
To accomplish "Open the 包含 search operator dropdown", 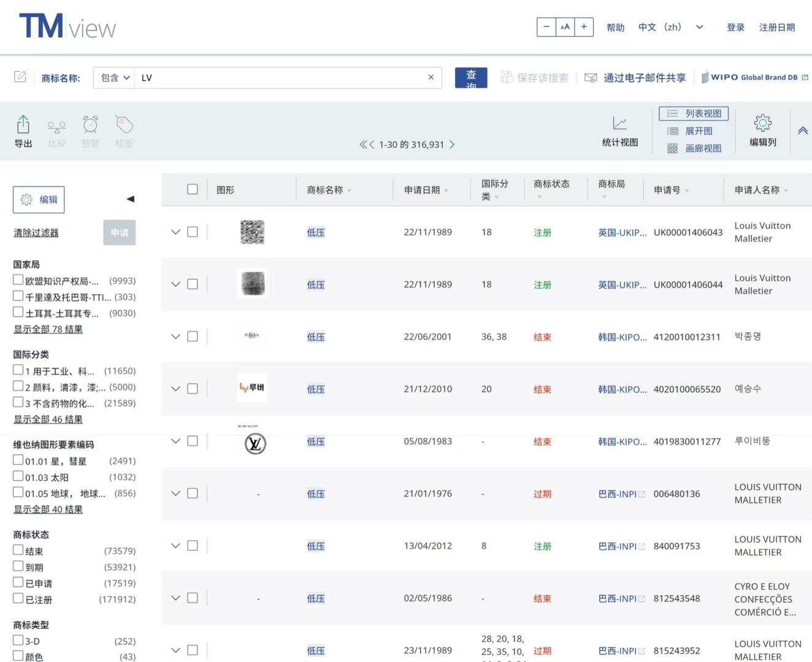I will pyautogui.click(x=115, y=78).
